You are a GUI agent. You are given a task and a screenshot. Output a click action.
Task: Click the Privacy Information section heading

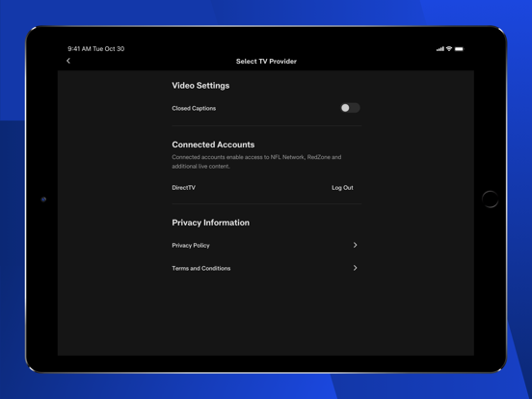(210, 223)
